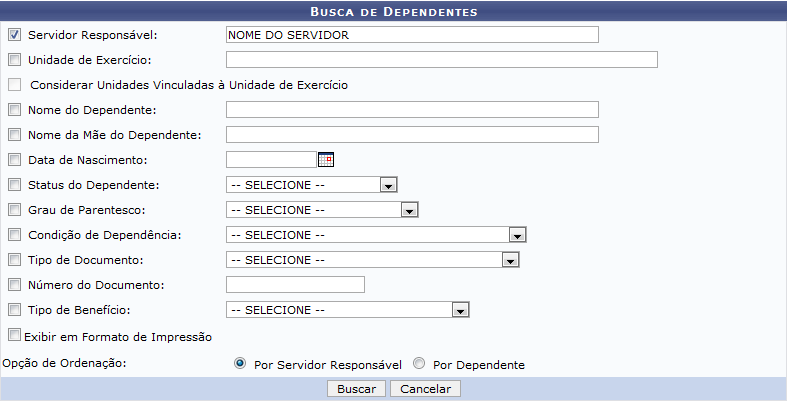788x403 pixels.
Task: Uncheck the Servidor Responsável checkbox
Action: pos(14,35)
